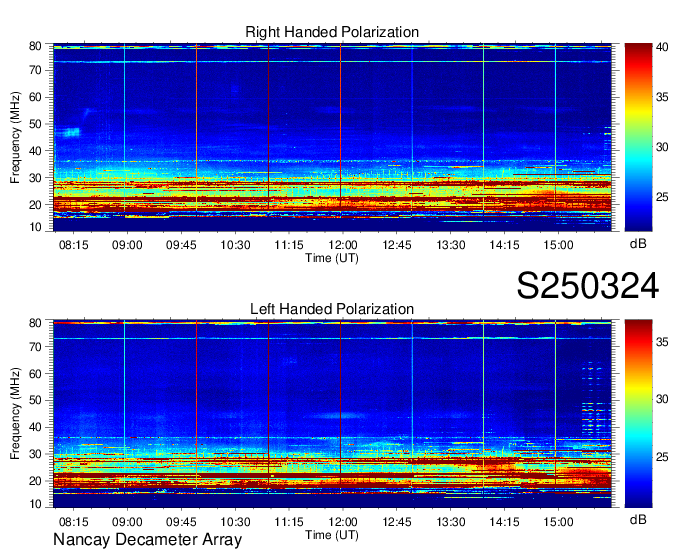
Task: Click the 10:30 tick of lower plot
Action: click(235, 522)
